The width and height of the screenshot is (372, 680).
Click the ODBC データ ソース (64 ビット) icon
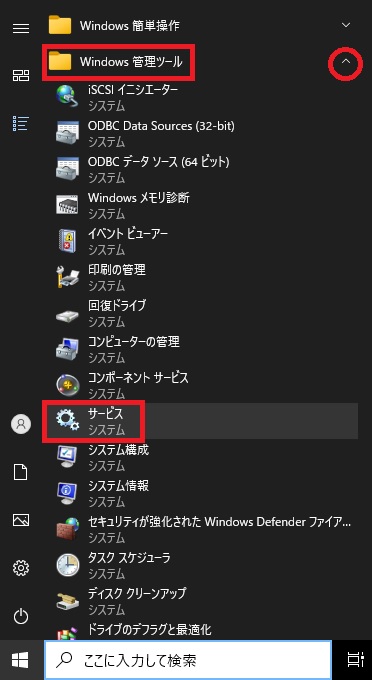[68, 168]
